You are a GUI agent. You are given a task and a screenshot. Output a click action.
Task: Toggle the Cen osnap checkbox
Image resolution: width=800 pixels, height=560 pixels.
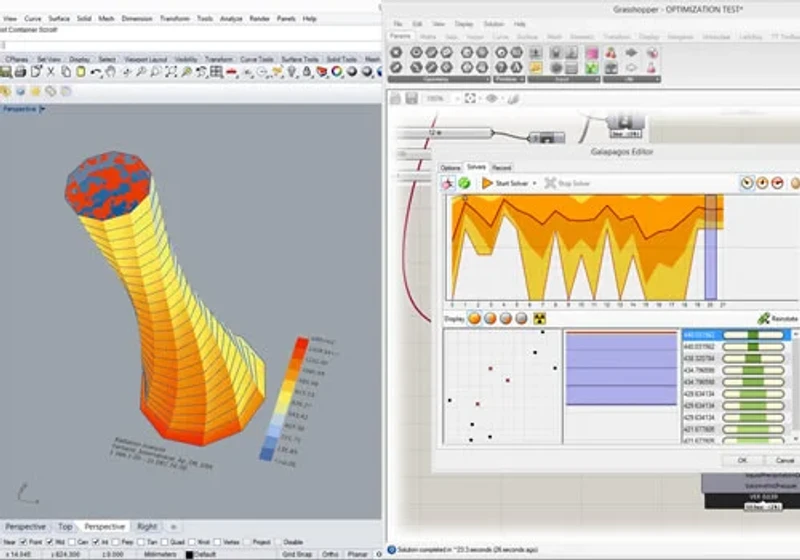pos(71,542)
